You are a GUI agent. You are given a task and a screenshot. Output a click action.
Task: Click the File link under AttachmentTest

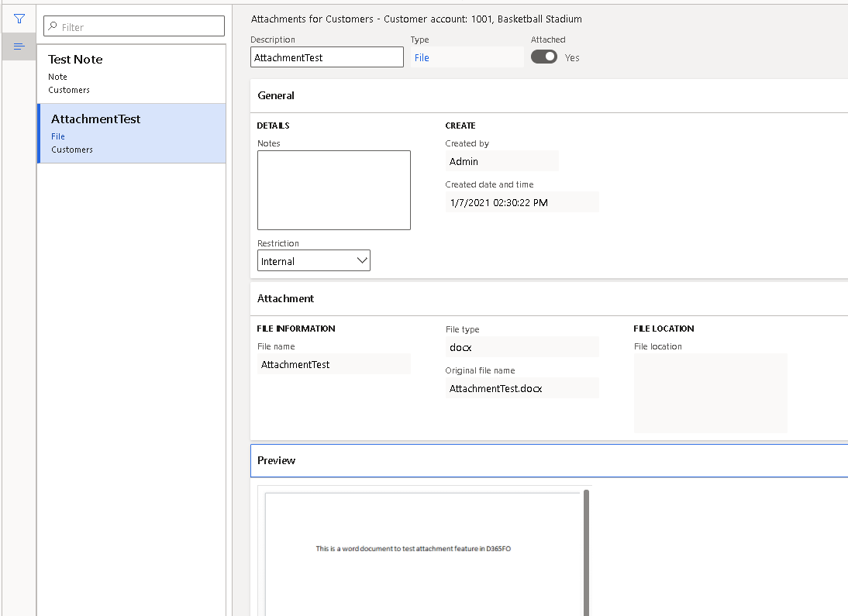(58, 136)
